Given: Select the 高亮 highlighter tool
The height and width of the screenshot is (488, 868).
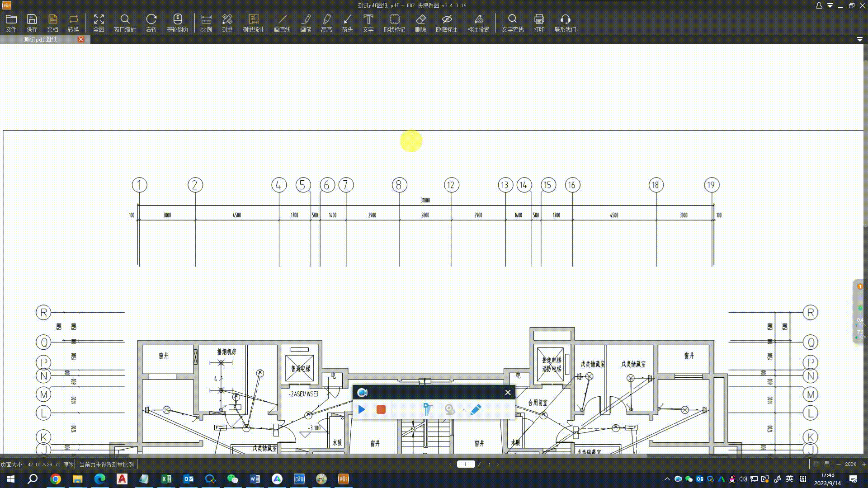Looking at the screenshot, I should [326, 23].
